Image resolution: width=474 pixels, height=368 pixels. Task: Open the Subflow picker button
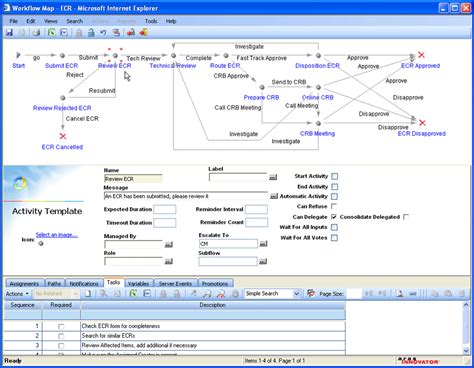pos(263,261)
